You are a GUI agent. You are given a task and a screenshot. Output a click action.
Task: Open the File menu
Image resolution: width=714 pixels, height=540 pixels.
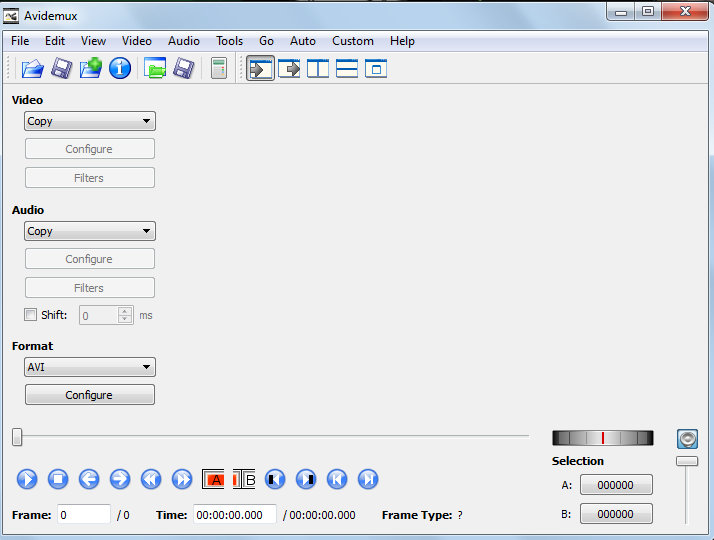pos(20,41)
